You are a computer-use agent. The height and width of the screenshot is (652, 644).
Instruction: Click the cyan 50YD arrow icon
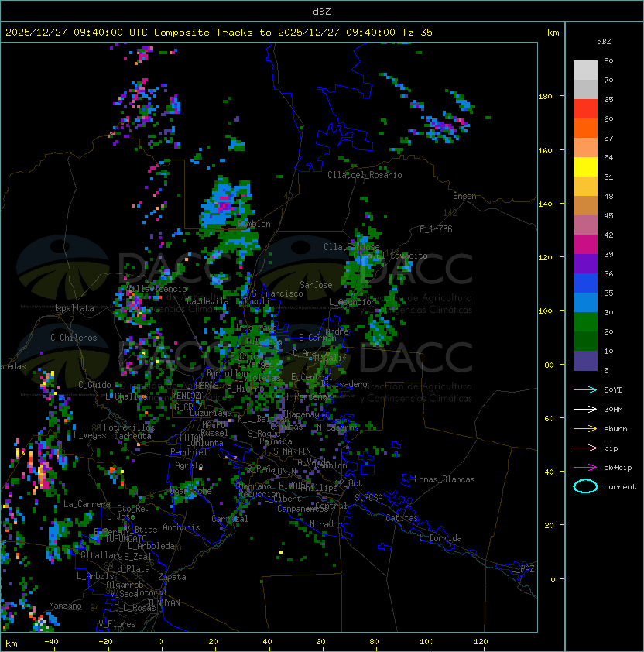click(x=585, y=389)
